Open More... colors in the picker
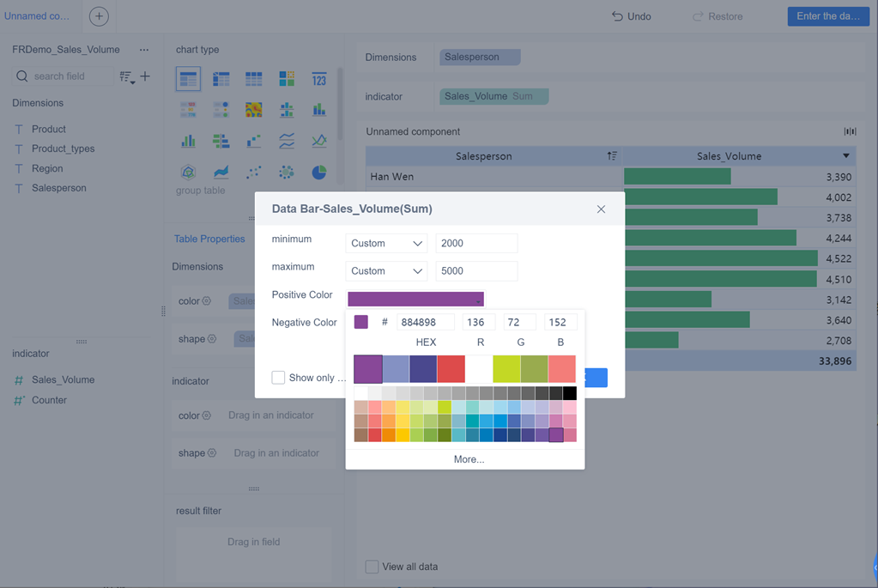 (x=469, y=459)
